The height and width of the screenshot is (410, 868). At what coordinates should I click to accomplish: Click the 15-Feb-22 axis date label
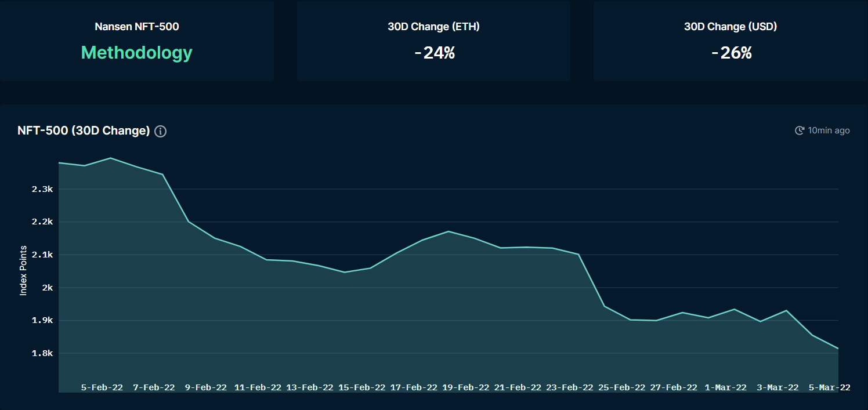tap(361, 387)
